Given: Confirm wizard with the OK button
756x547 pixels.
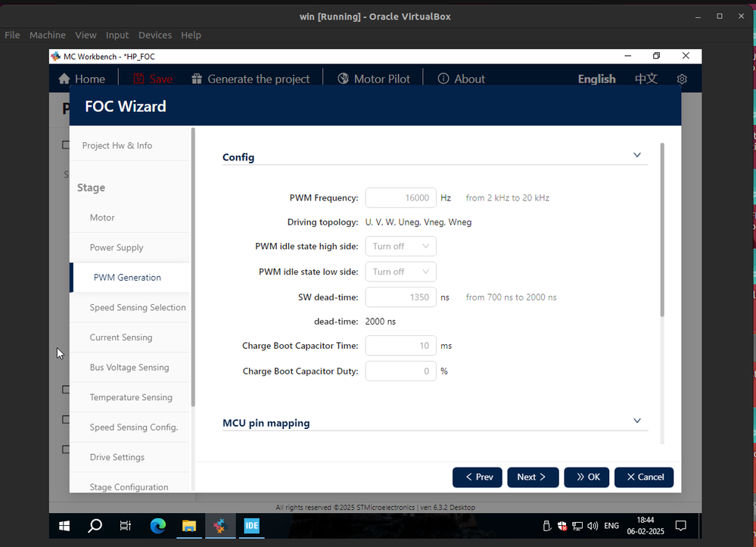Looking at the screenshot, I should tap(586, 477).
